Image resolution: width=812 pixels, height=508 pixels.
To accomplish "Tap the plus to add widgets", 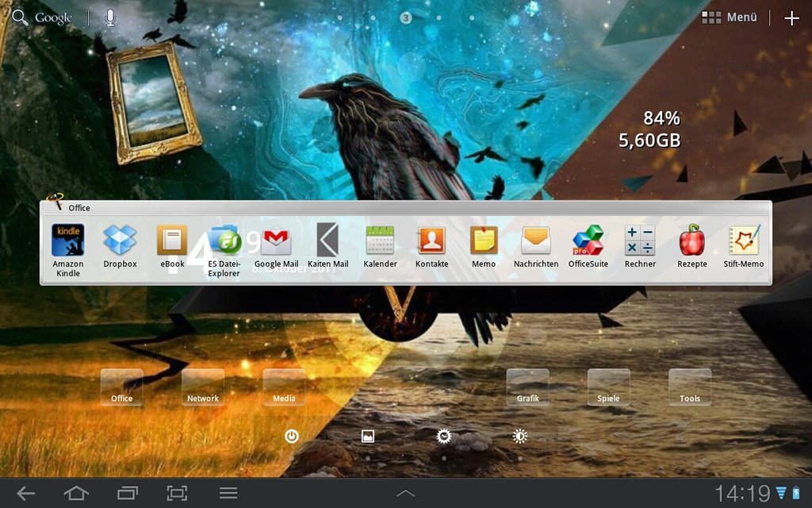I will 791,18.
